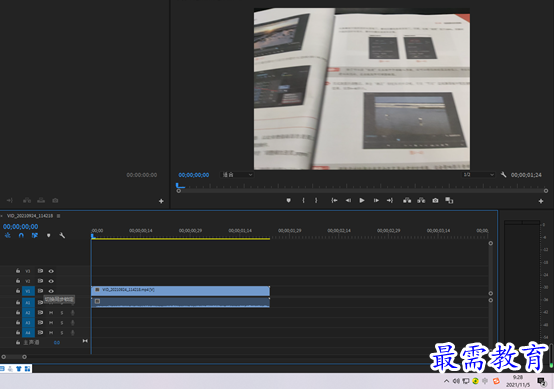Screen dimensions: 554x389
Task: Select the VID_20210924_114218.mp4 video clip
Action: (x=181, y=291)
